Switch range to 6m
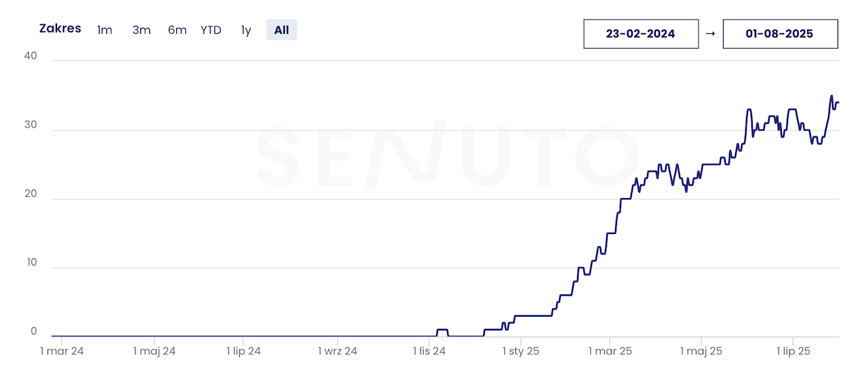 pos(177,30)
